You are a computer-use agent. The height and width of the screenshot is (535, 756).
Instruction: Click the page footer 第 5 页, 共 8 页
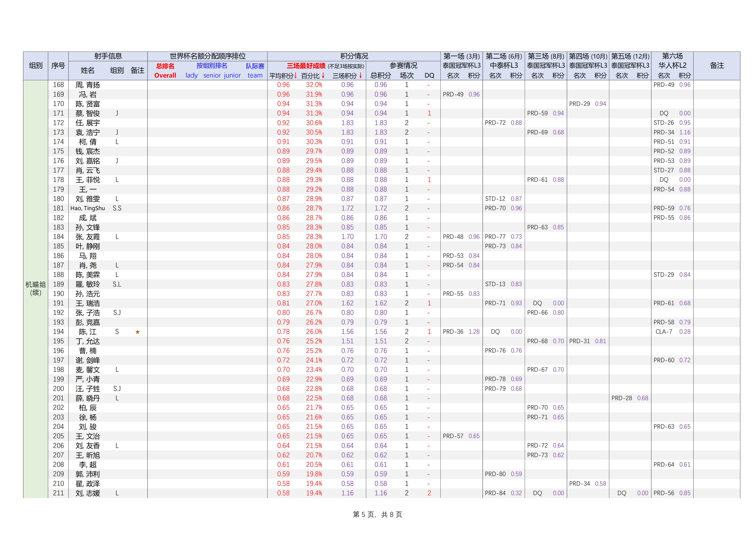point(378,515)
